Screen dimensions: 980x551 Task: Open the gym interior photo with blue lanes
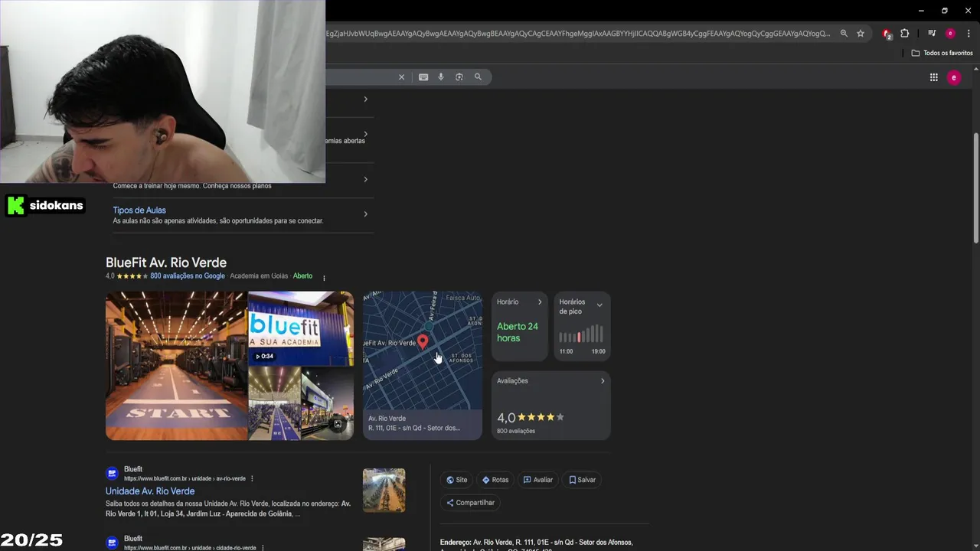click(x=274, y=403)
